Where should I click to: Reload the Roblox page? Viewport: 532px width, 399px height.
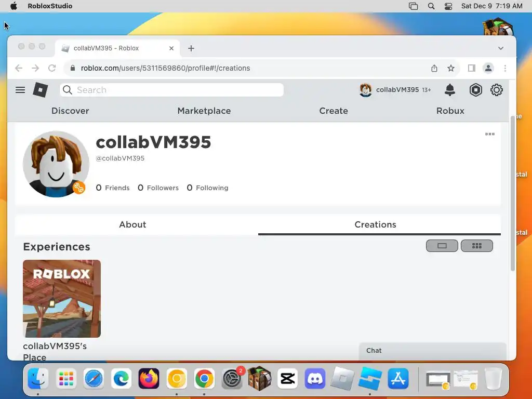tap(52, 68)
